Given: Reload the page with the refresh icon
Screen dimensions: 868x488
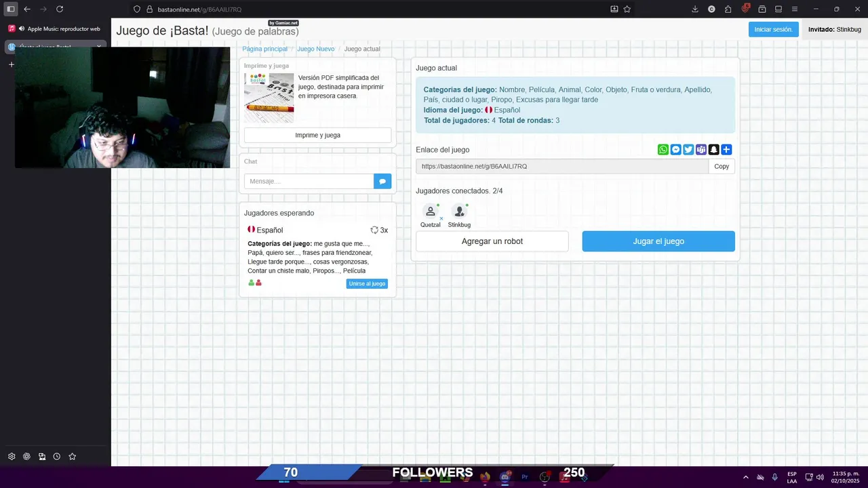Looking at the screenshot, I should (60, 9).
